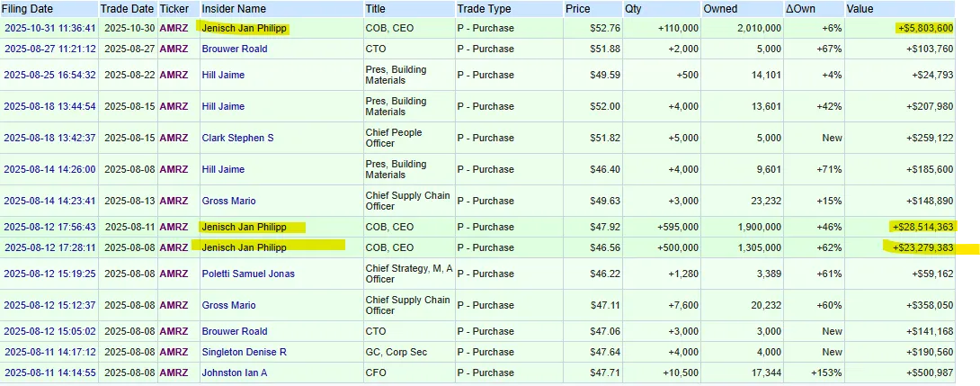This screenshot has height=386, width=980.
Task: Open Johnston Ian A insider page
Action: (235, 373)
